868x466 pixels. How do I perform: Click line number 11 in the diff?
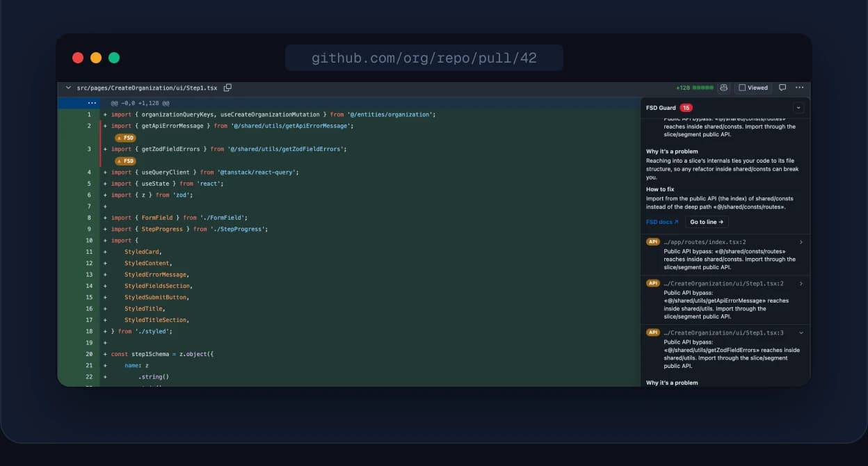(x=89, y=252)
